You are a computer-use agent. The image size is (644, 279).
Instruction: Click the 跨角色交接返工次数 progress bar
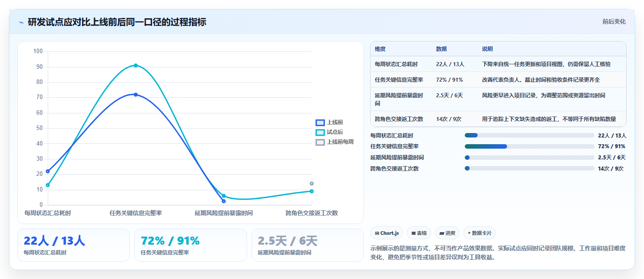(x=529, y=168)
